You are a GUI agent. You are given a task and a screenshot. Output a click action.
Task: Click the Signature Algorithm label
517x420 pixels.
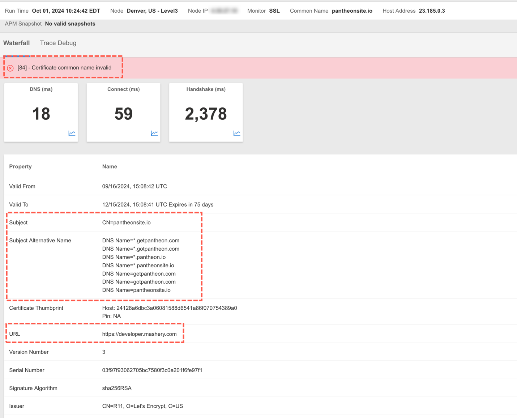(33, 388)
